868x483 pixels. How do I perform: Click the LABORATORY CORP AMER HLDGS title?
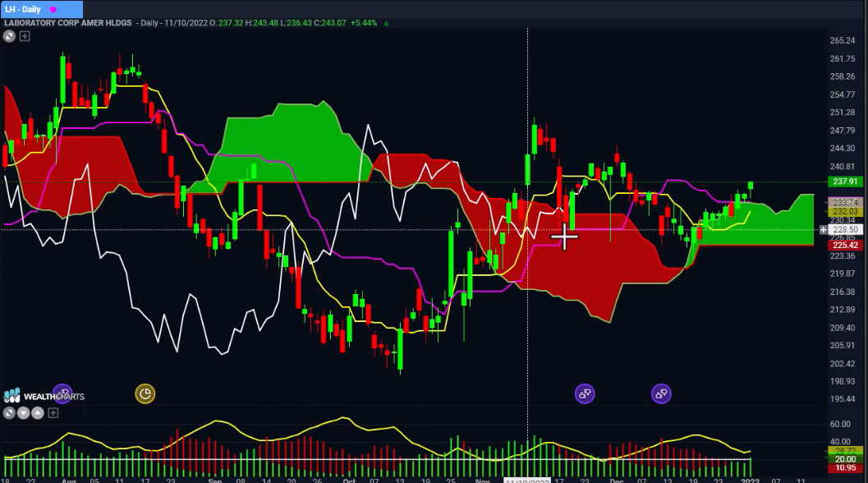pos(68,23)
